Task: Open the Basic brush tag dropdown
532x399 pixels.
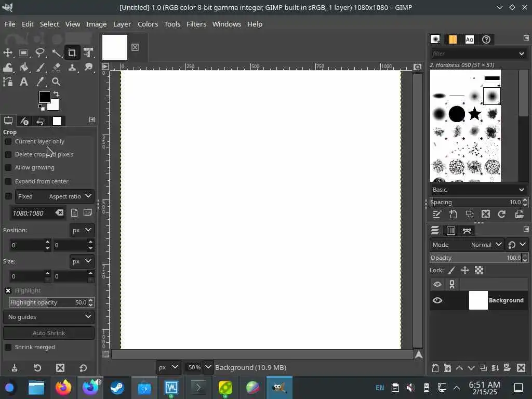Action: pos(478,190)
